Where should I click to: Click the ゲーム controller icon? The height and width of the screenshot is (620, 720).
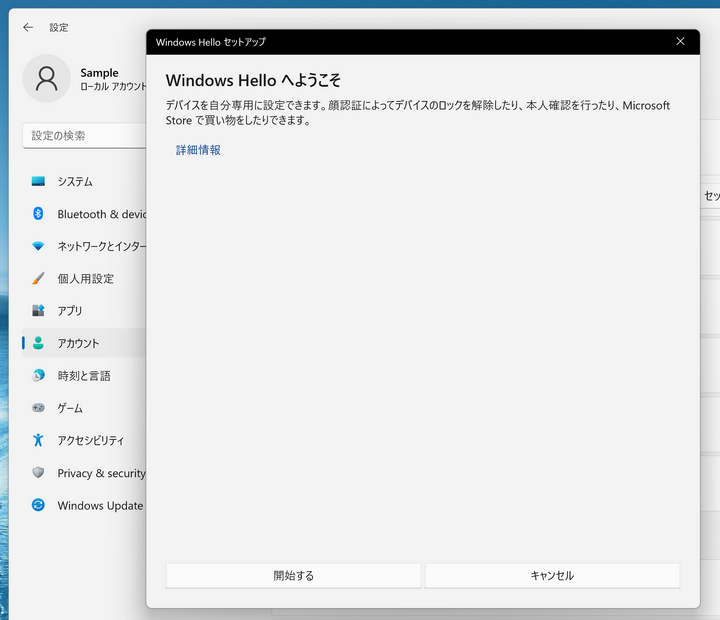click(x=38, y=408)
